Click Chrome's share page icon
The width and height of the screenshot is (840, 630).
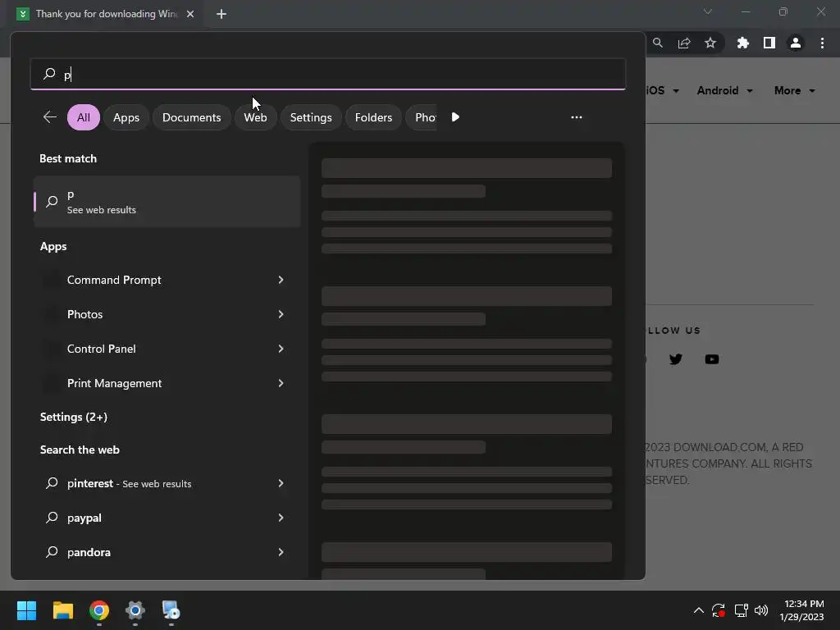click(x=684, y=43)
